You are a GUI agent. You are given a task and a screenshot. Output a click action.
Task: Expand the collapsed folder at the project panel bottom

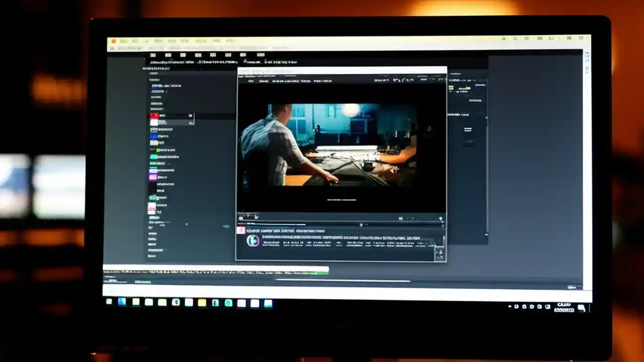coord(152,256)
